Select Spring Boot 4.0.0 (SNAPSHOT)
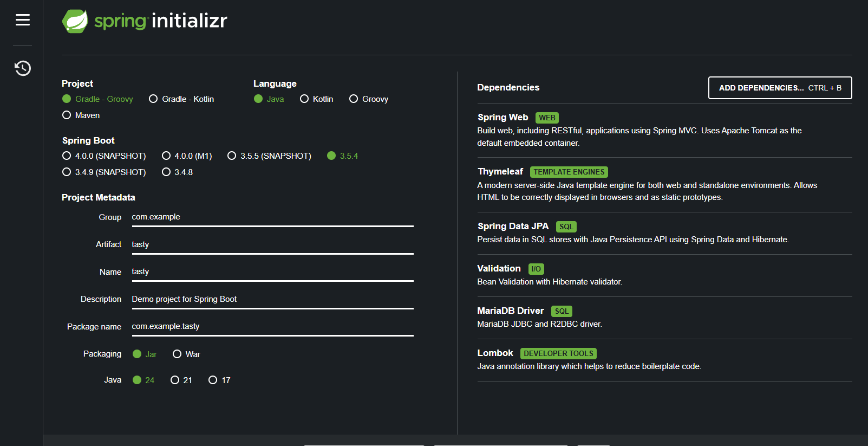 pos(104,156)
